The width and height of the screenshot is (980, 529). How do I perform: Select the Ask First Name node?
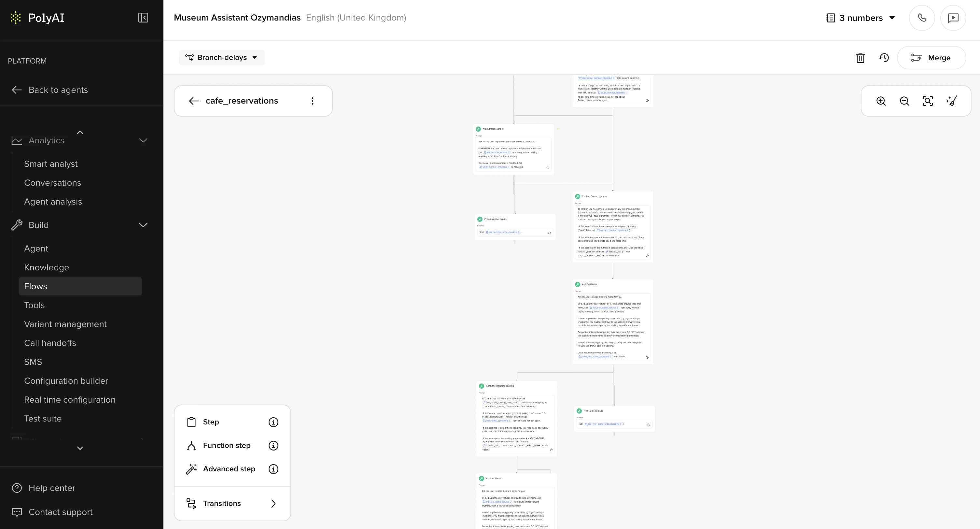tap(589, 284)
